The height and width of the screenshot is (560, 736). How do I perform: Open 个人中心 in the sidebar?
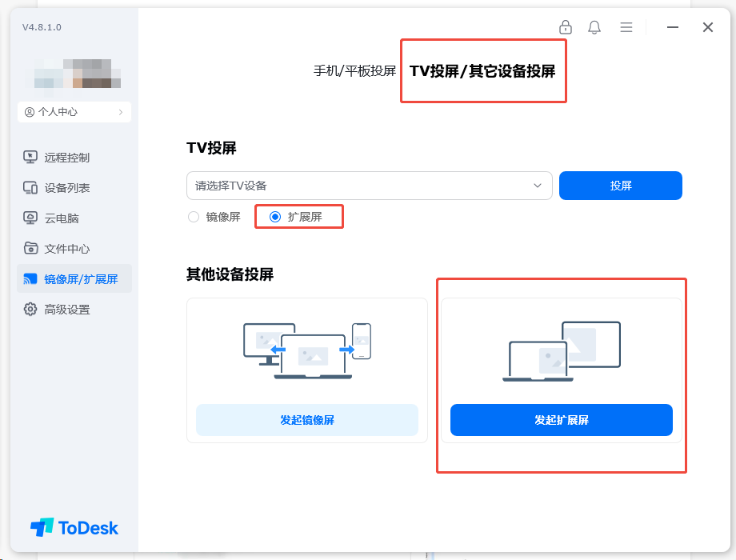[x=74, y=111]
